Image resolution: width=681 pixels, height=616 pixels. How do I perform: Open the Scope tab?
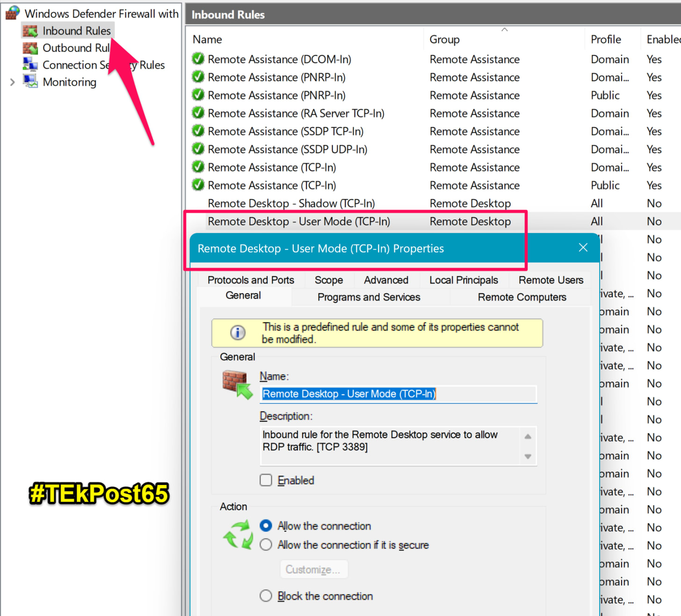point(329,280)
